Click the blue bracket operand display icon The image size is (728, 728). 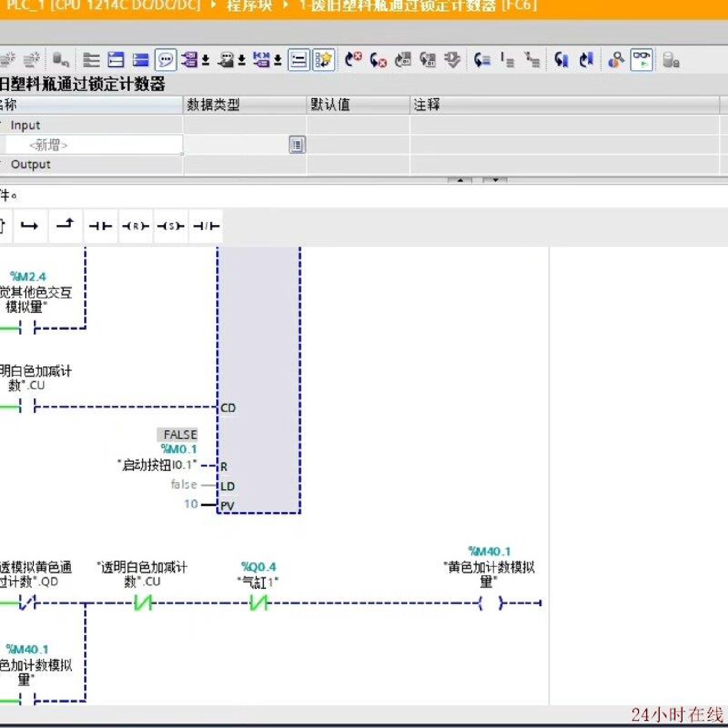pyautogui.click(x=261, y=60)
